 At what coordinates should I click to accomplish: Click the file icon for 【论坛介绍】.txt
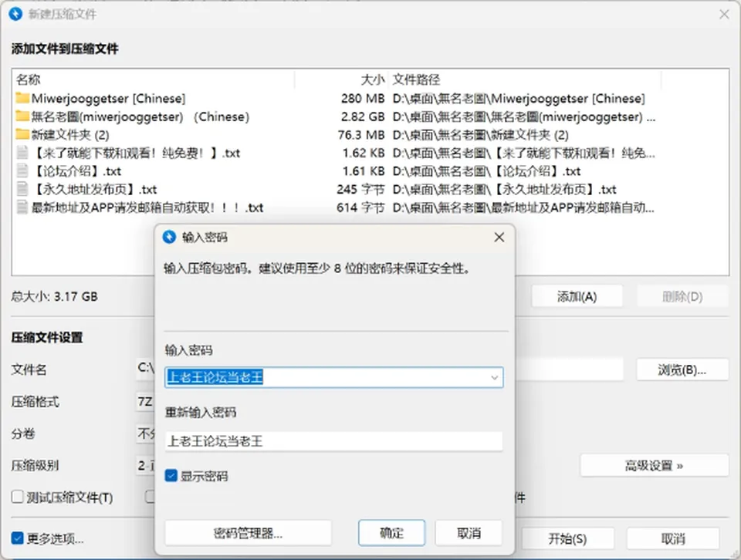[22, 171]
